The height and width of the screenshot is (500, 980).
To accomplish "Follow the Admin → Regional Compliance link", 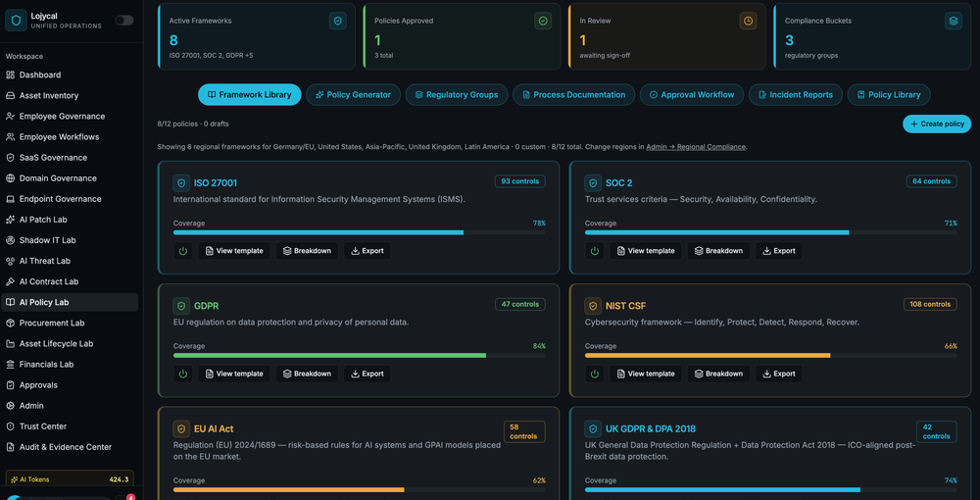I will click(x=696, y=147).
